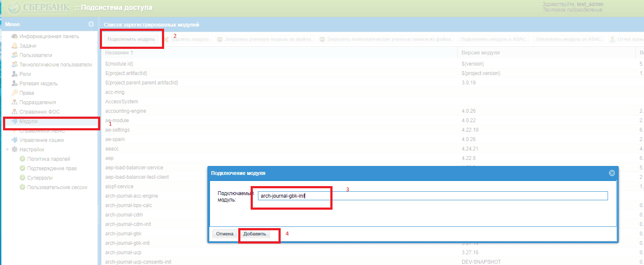
Task: Sort the list by Название column
Action: (x=120, y=53)
